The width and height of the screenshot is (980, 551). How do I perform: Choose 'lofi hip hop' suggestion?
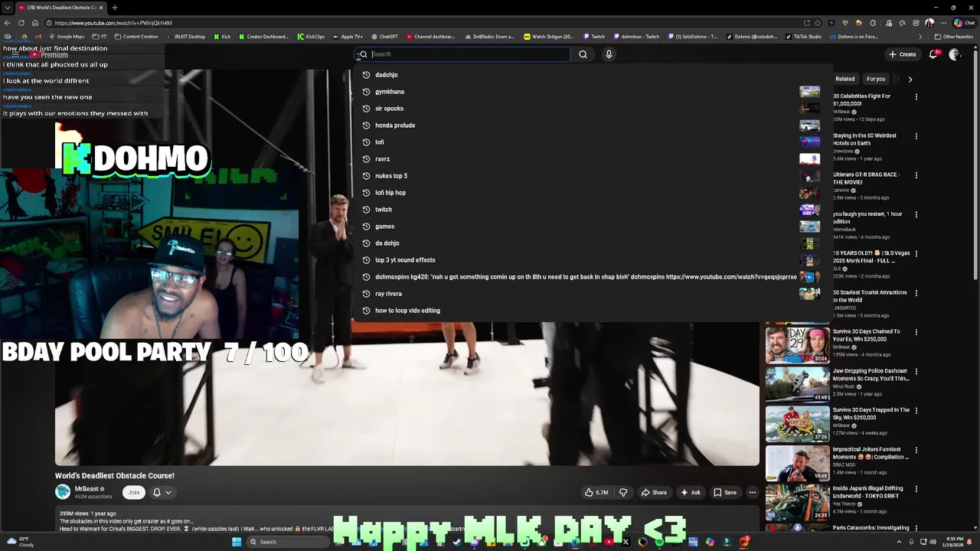(390, 193)
